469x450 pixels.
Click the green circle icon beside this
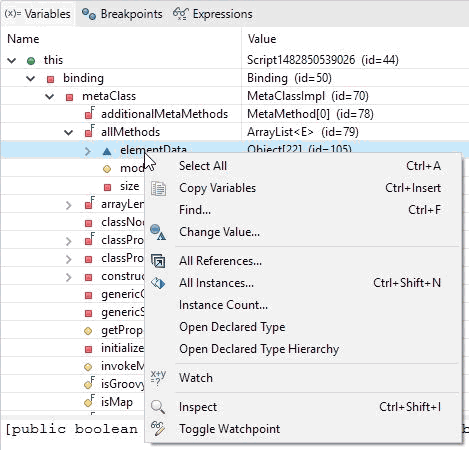[31, 61]
